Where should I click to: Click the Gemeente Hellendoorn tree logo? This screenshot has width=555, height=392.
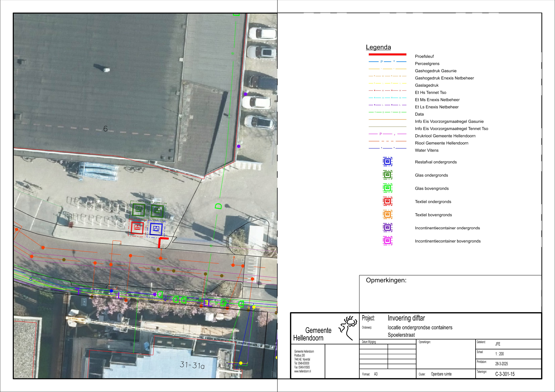[x=348, y=328]
